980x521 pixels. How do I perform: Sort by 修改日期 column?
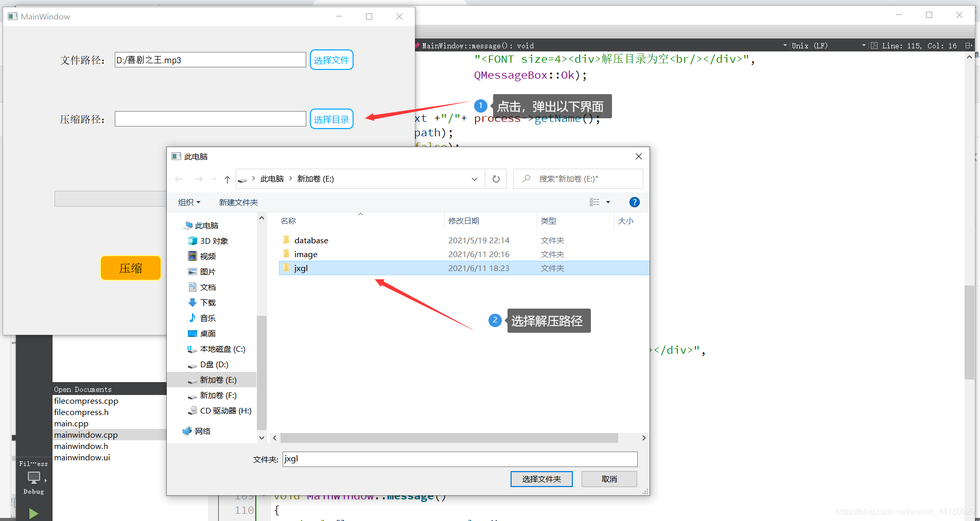tap(463, 221)
